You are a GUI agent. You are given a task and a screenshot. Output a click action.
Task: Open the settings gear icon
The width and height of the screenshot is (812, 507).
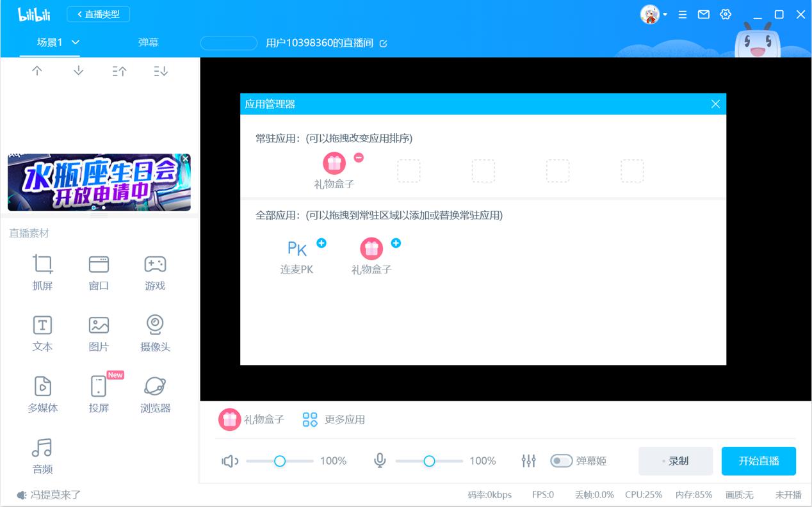[726, 14]
